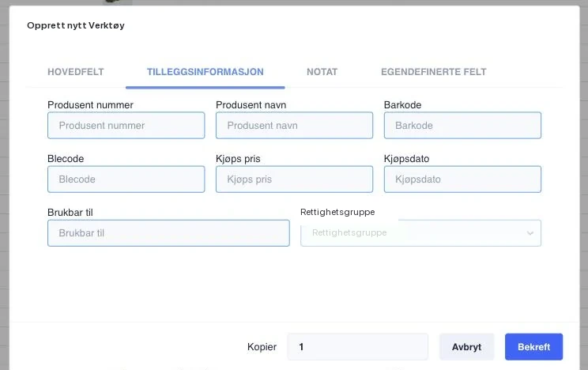Click the Produsent navn label above the field
Image resolution: width=588 pixels, height=370 pixels.
pos(251,104)
